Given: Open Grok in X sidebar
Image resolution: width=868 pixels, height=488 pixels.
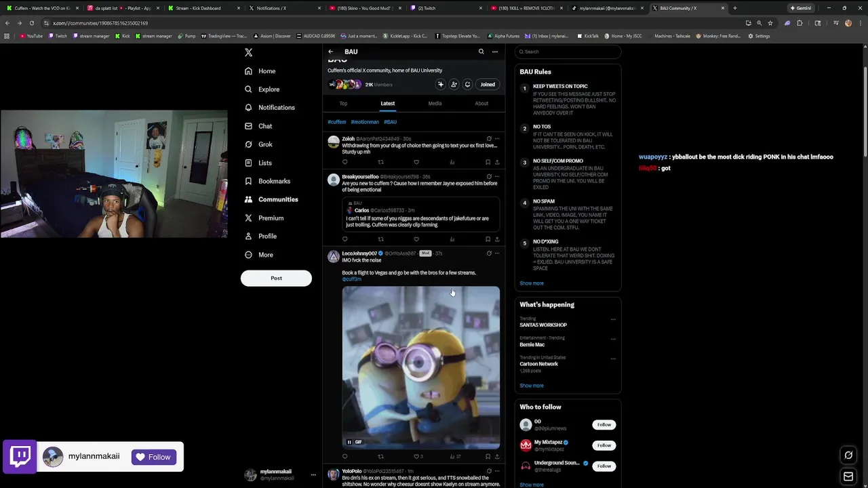Looking at the screenshot, I should (258, 144).
